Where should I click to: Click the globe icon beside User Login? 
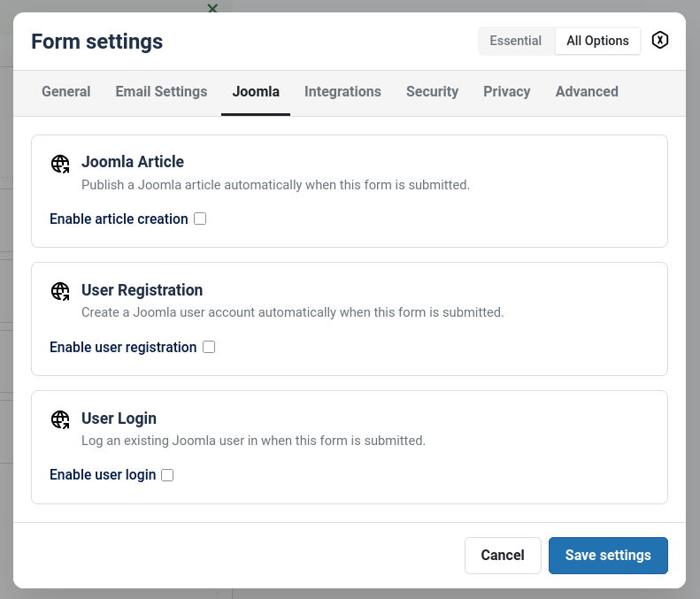point(60,419)
